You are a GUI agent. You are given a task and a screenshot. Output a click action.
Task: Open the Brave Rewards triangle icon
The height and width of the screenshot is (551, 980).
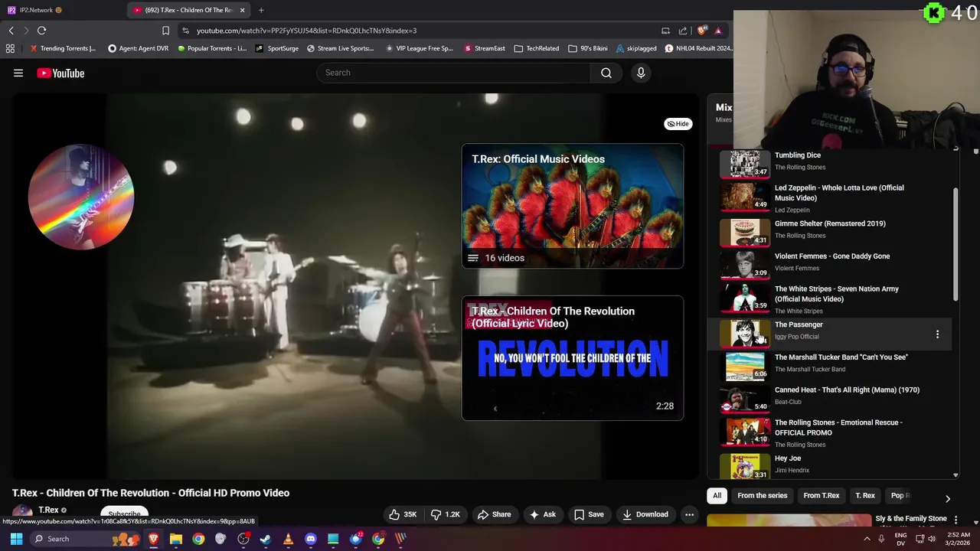[718, 31]
